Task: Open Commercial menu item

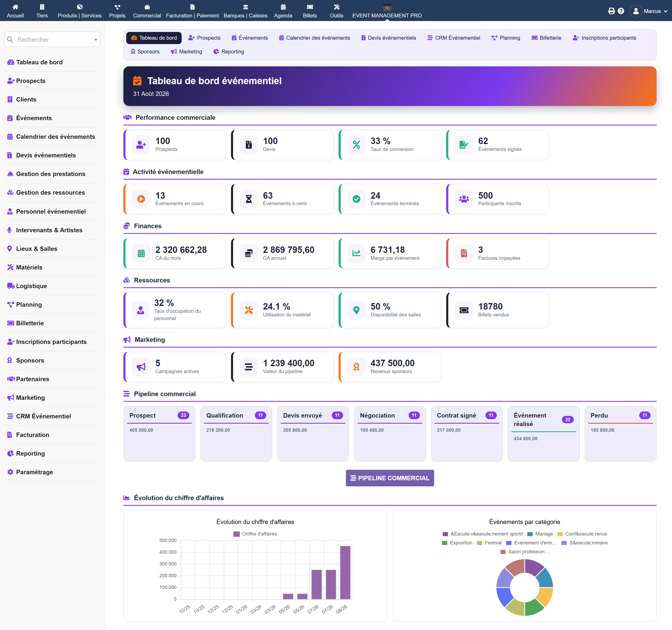Action: pyautogui.click(x=147, y=11)
